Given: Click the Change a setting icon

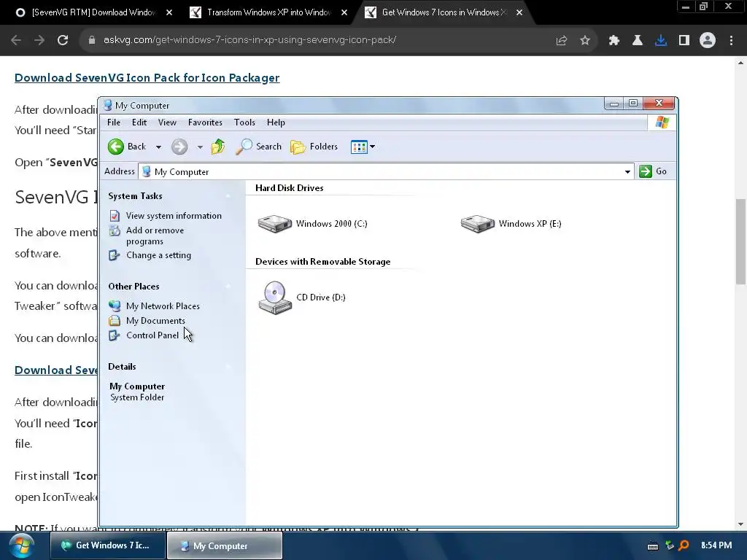Looking at the screenshot, I should 115,255.
